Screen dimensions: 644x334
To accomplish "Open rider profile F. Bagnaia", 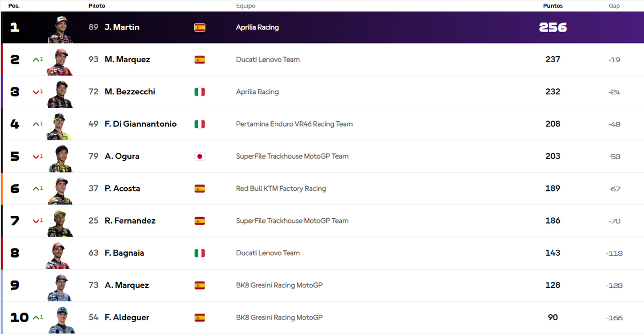I will [125, 253].
